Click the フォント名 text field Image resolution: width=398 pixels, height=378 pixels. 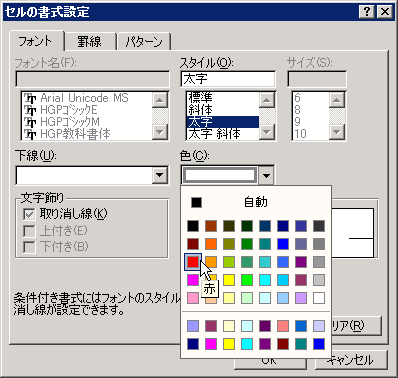pos(93,79)
